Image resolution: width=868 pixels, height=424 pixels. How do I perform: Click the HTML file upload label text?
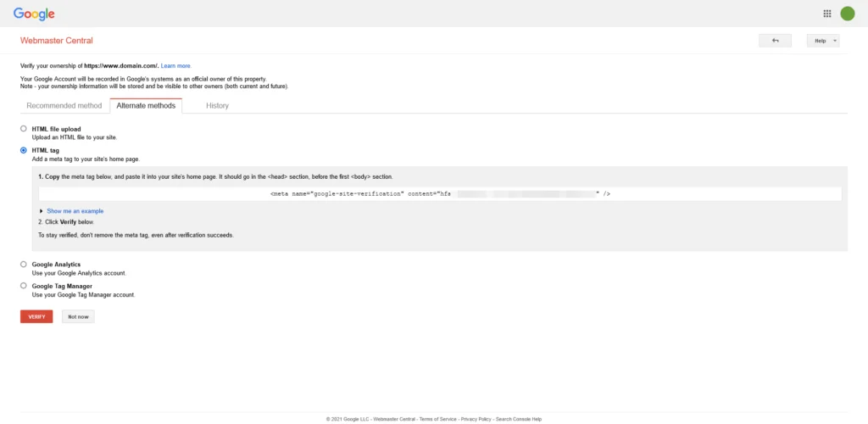pos(57,129)
